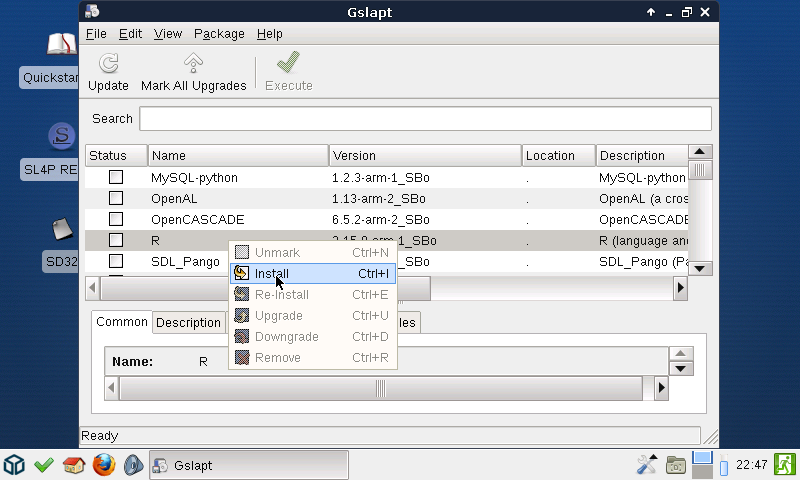Viewport: 800px width, 480px height.
Task: Click package list scroll down arrow
Action: tap(700, 268)
